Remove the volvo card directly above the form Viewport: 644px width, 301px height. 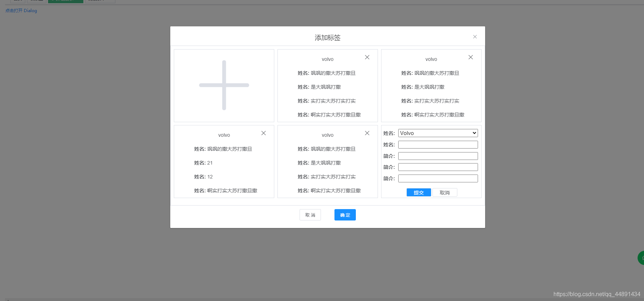coord(471,57)
